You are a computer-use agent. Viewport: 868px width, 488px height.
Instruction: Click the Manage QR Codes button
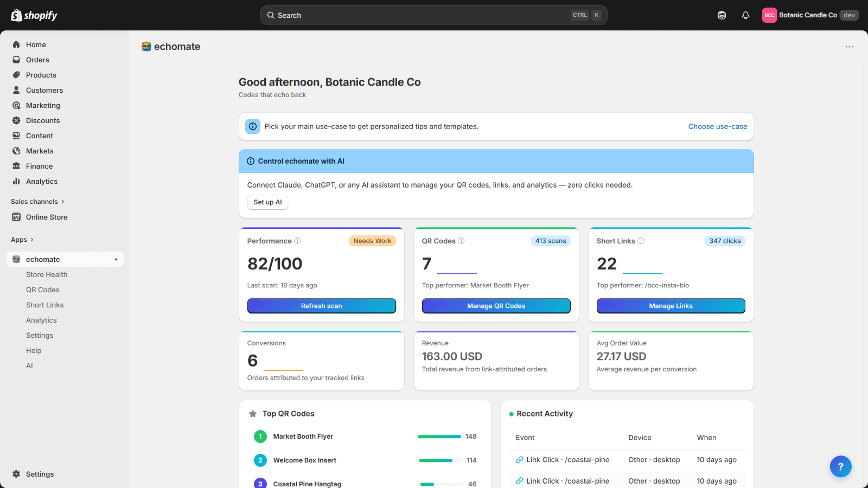[x=496, y=306]
